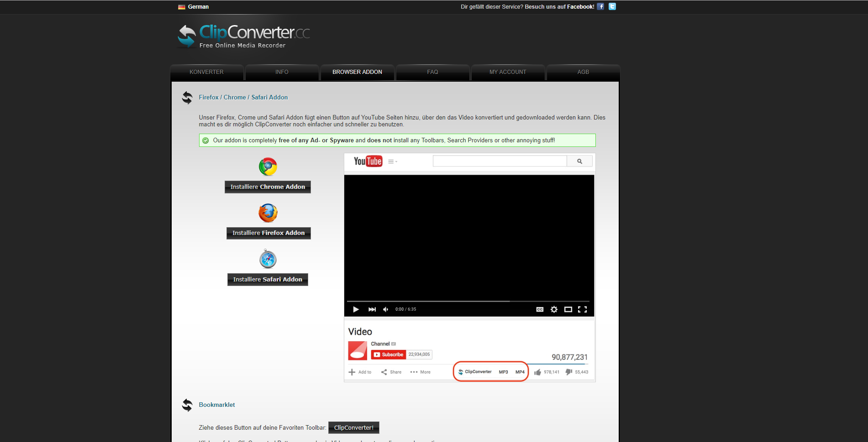868x442 pixels.
Task: Click the Google Chrome browser icon
Action: 268,166
